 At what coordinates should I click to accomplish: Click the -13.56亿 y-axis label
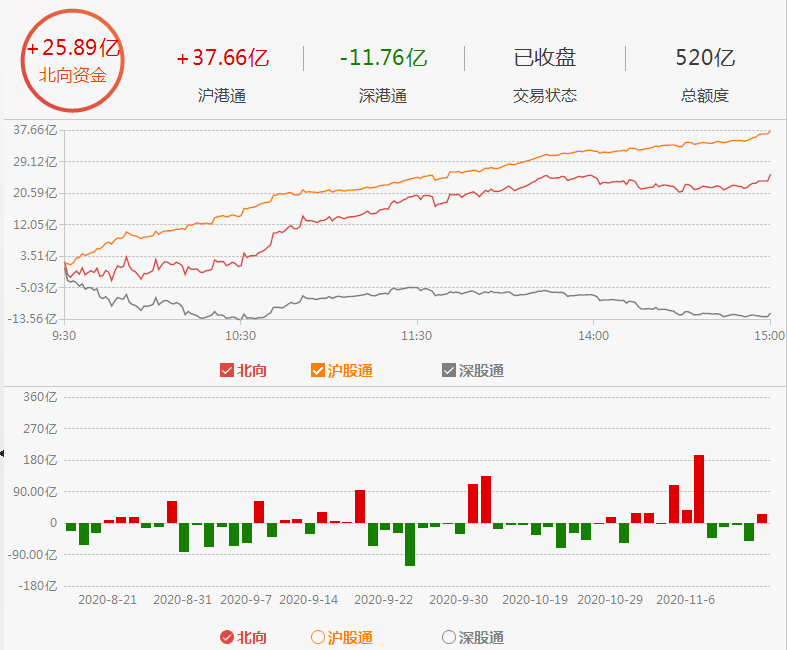32,319
